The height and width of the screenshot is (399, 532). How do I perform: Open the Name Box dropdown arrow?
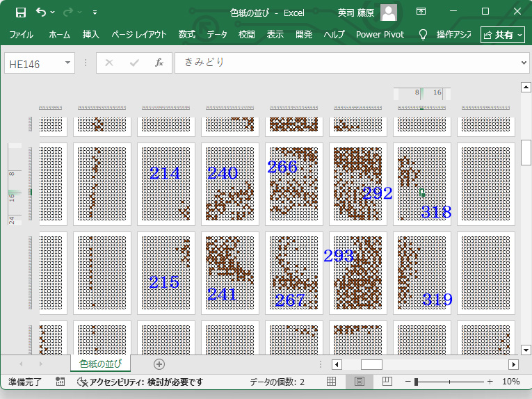pyautogui.click(x=68, y=63)
